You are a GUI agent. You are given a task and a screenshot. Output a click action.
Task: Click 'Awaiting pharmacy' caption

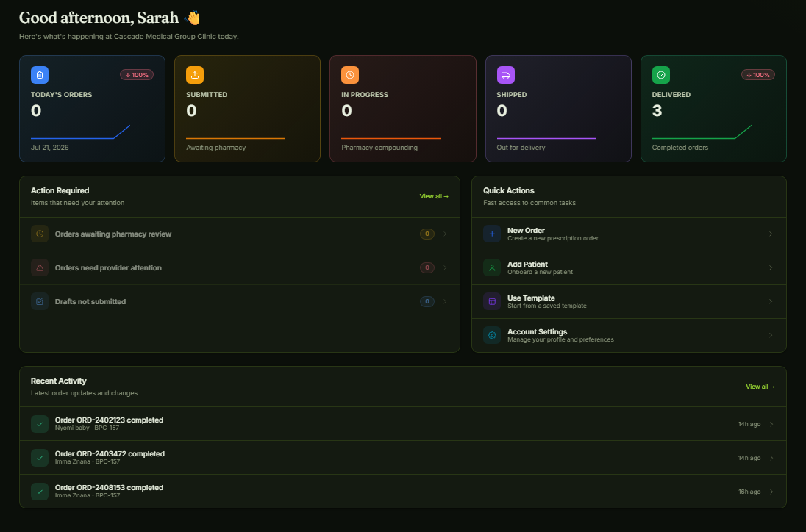(216, 148)
